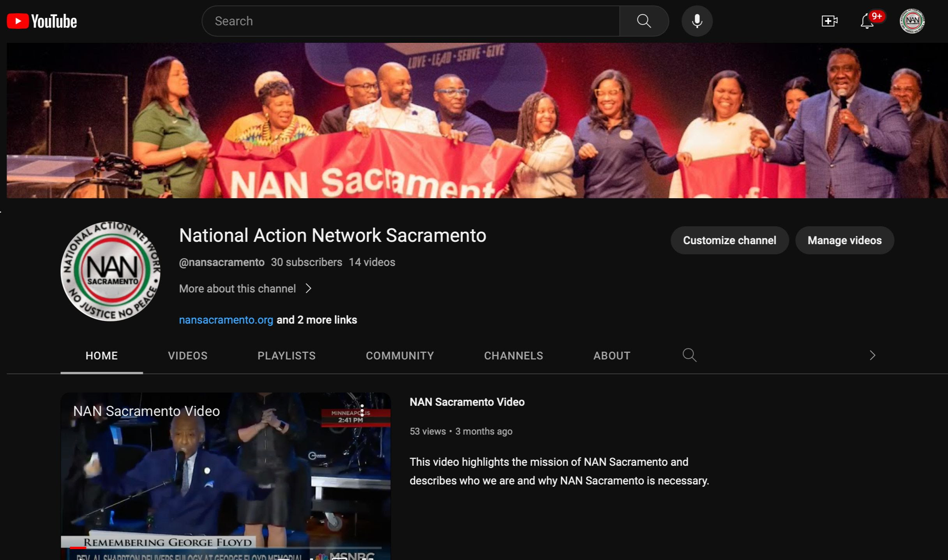The width and height of the screenshot is (948, 560).
Task: Open the Create video camera icon
Action: click(830, 21)
